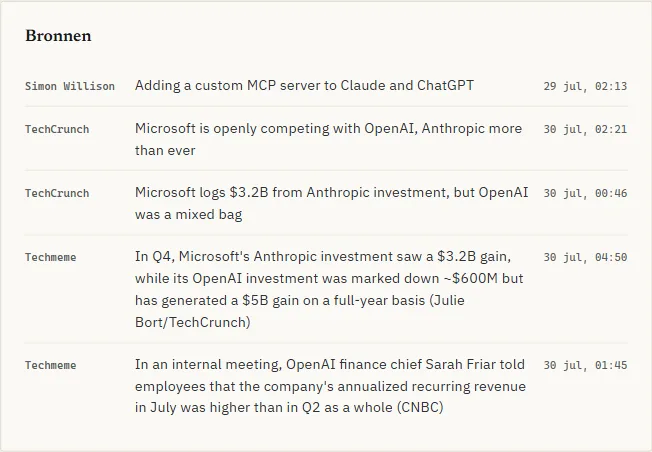Open 'Adding a custom MCP server' article
The image size is (652, 452).
click(x=304, y=85)
